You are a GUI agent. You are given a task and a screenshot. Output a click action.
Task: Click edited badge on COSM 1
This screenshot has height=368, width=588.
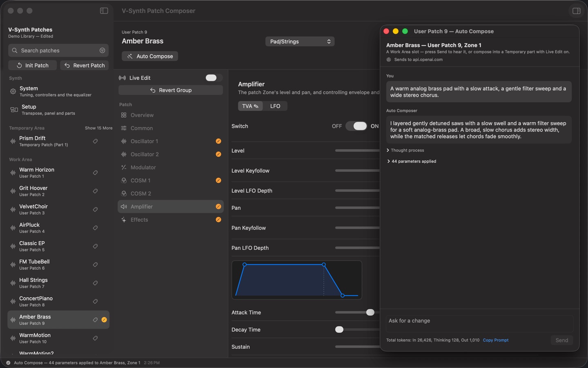218,180
